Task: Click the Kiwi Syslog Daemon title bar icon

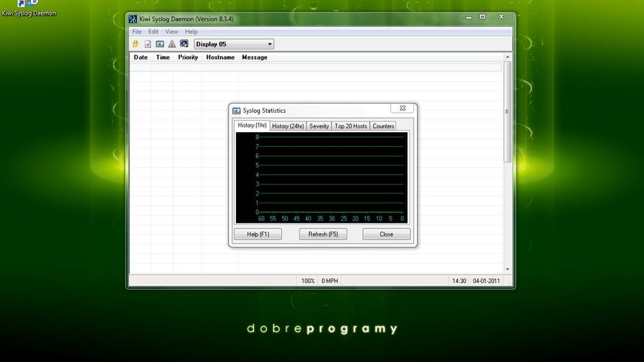Action: (x=132, y=19)
